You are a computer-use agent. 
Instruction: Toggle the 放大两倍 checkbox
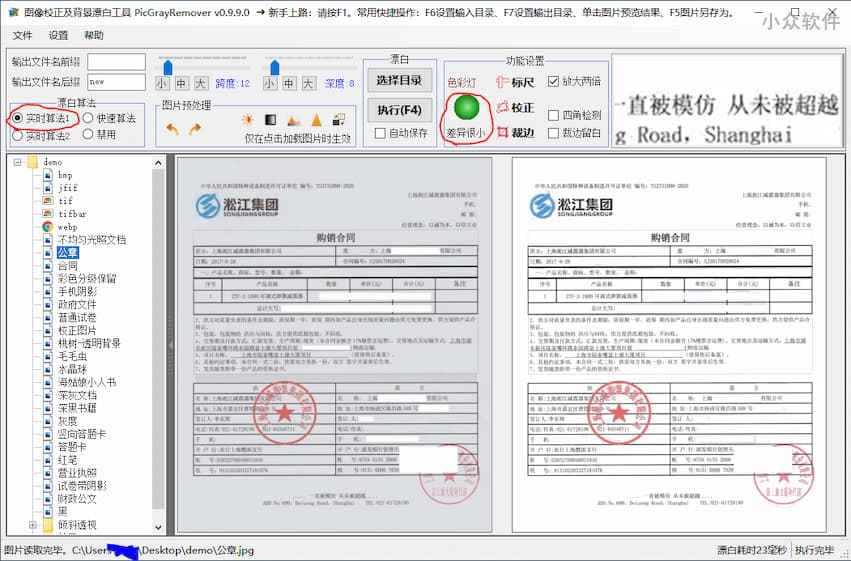[x=567, y=81]
